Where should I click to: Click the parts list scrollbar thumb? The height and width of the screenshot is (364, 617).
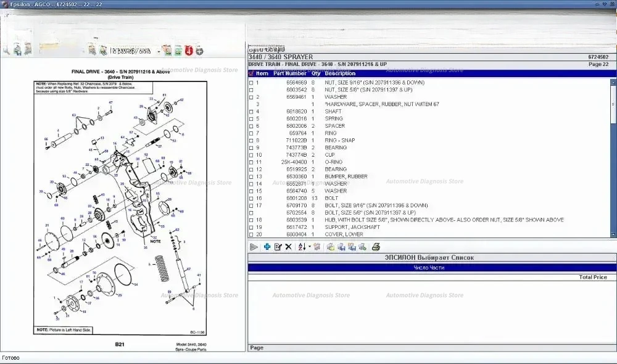tap(613, 104)
